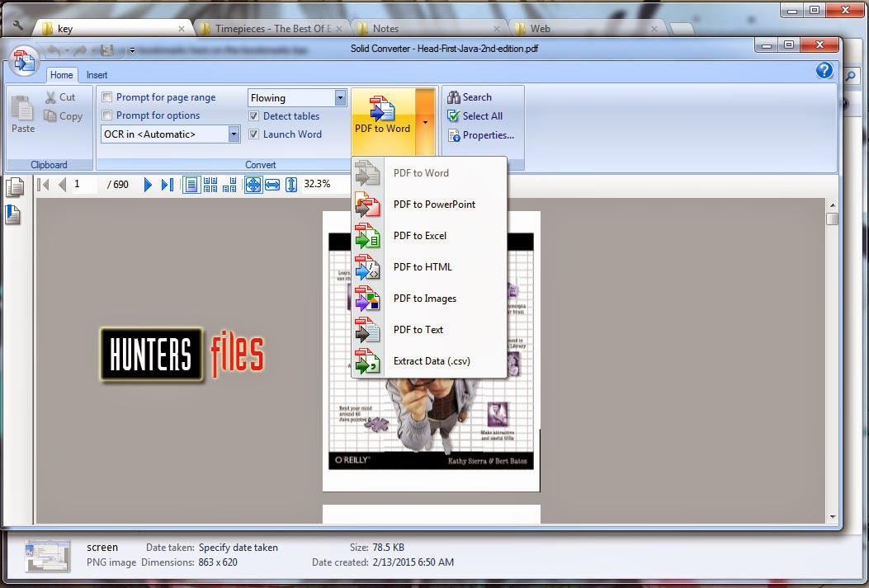Click the large PDF to Word button
869x588 pixels.
[x=382, y=120]
